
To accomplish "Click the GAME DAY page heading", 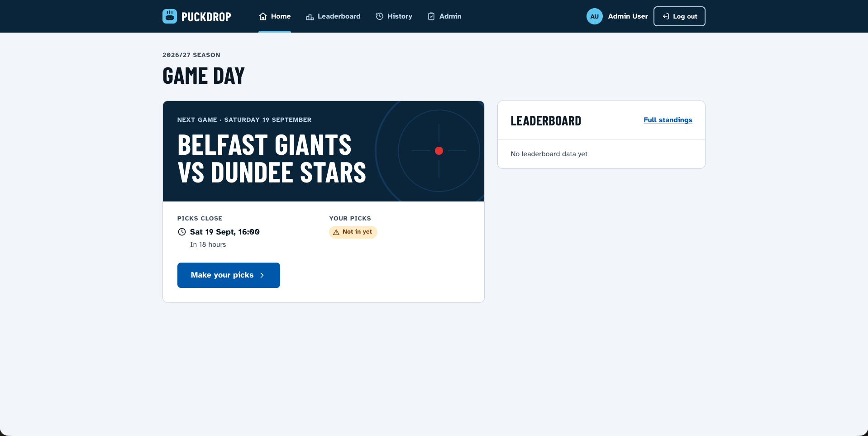I will coord(204,76).
